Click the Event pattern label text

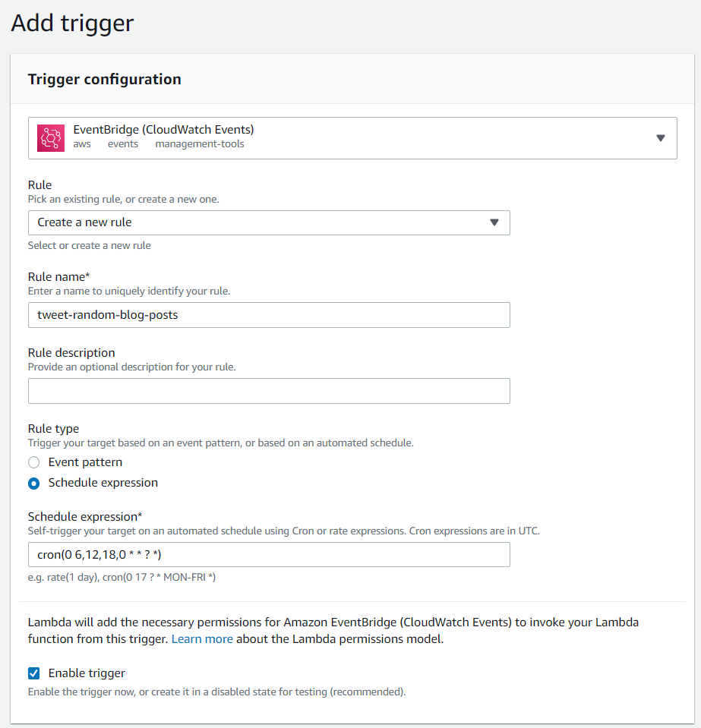coord(86,462)
